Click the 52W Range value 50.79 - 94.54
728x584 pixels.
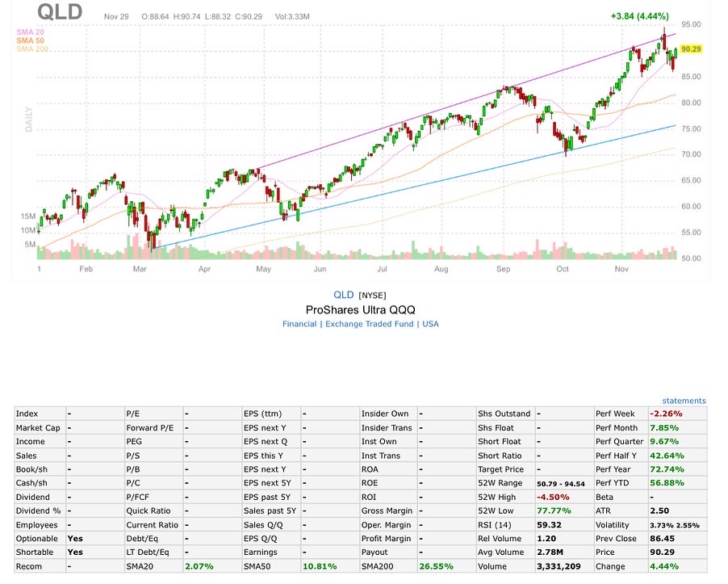(561, 484)
